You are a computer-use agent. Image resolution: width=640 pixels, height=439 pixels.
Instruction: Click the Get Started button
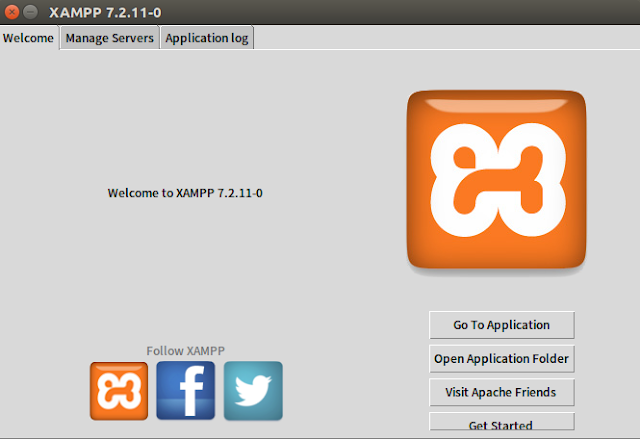tap(502, 422)
